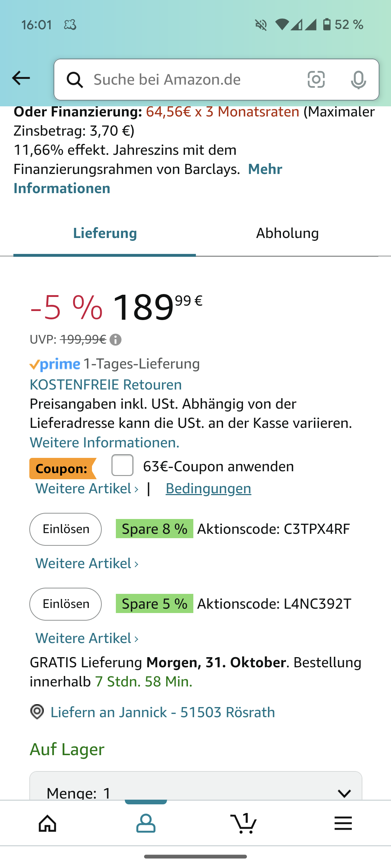Tap the UVP info icon
Image resolution: width=391 pixels, height=868 pixels.
pyautogui.click(x=115, y=340)
